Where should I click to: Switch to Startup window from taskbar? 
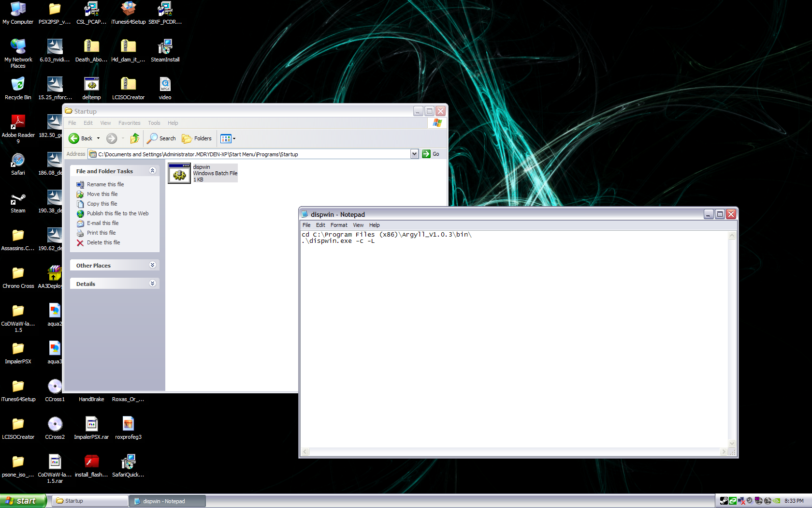click(x=90, y=501)
